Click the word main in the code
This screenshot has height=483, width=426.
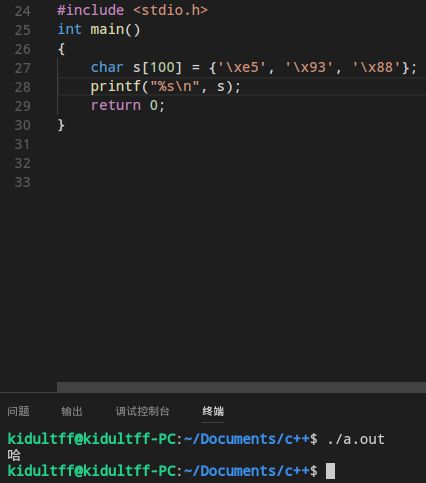coord(107,29)
